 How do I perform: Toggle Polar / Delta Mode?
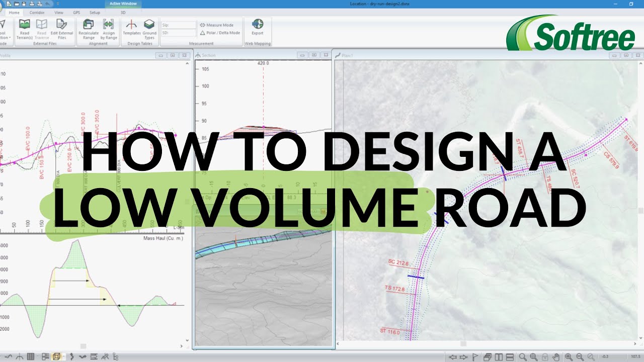(220, 33)
